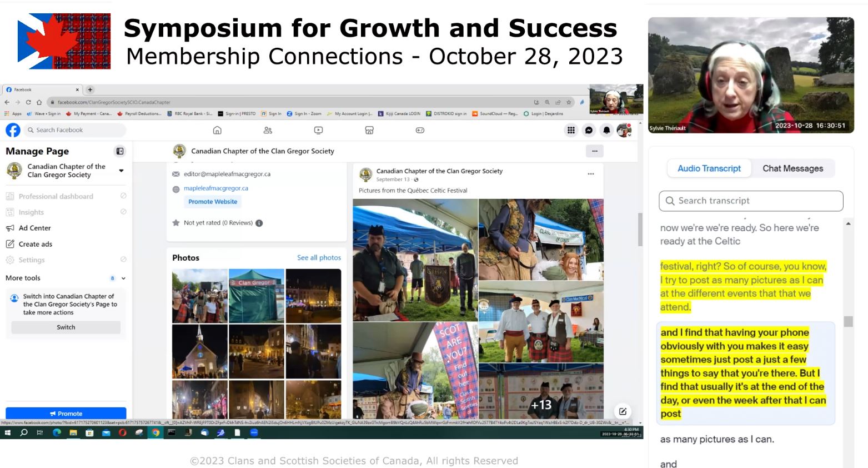Open the Windows Start button
The image size is (868, 468).
[8, 432]
